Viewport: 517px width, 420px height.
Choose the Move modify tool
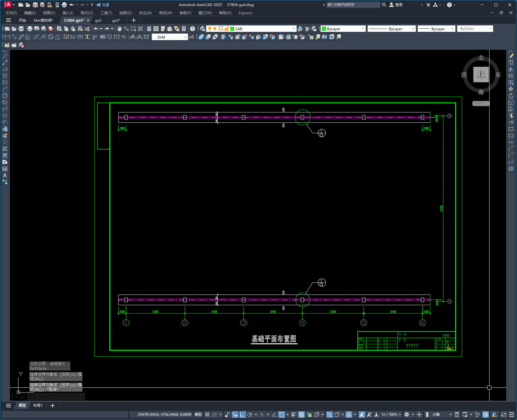tap(511, 89)
